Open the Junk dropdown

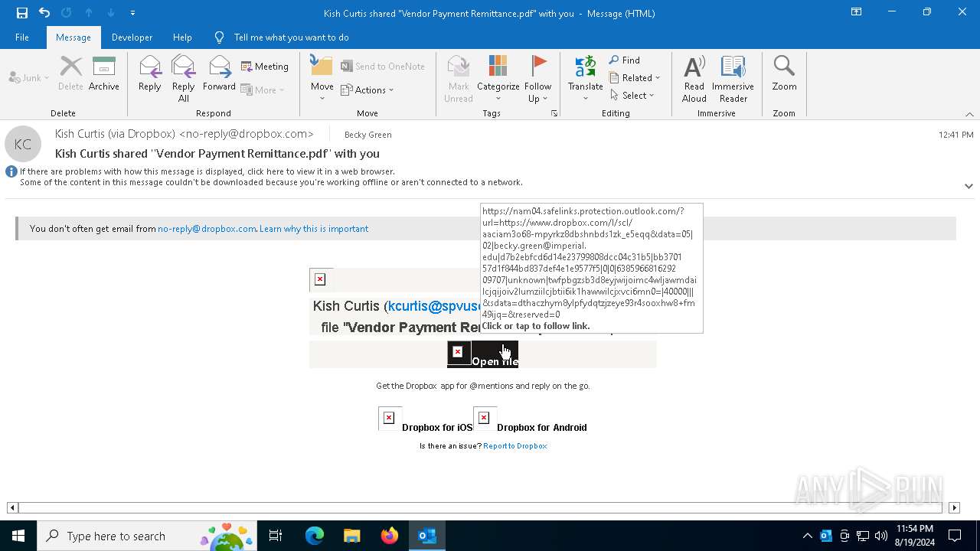[x=29, y=78]
